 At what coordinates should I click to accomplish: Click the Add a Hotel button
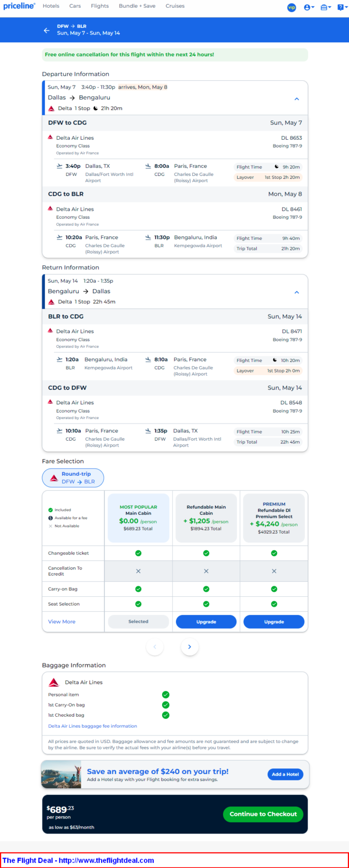[285, 774]
